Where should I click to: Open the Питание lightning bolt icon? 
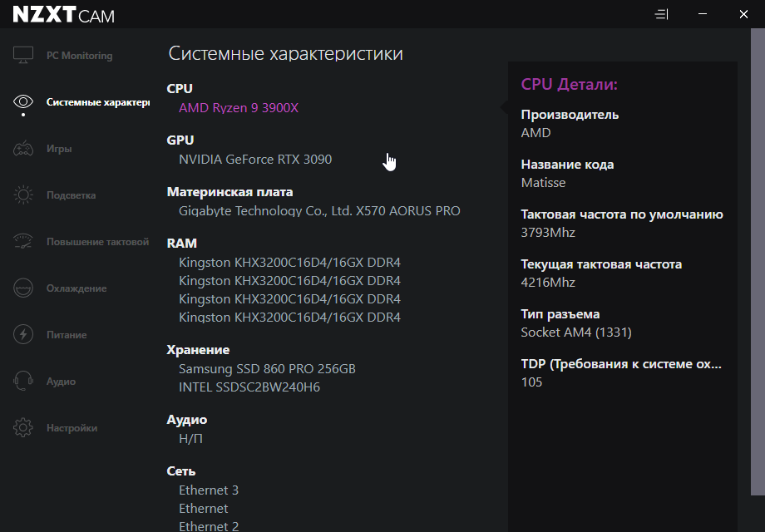pyautogui.click(x=23, y=335)
